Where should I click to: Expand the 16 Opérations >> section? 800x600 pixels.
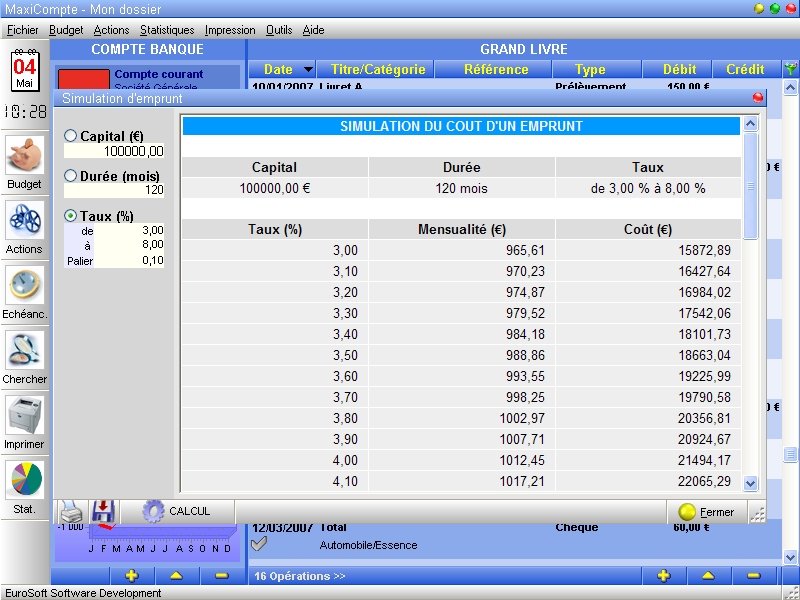pos(298,576)
